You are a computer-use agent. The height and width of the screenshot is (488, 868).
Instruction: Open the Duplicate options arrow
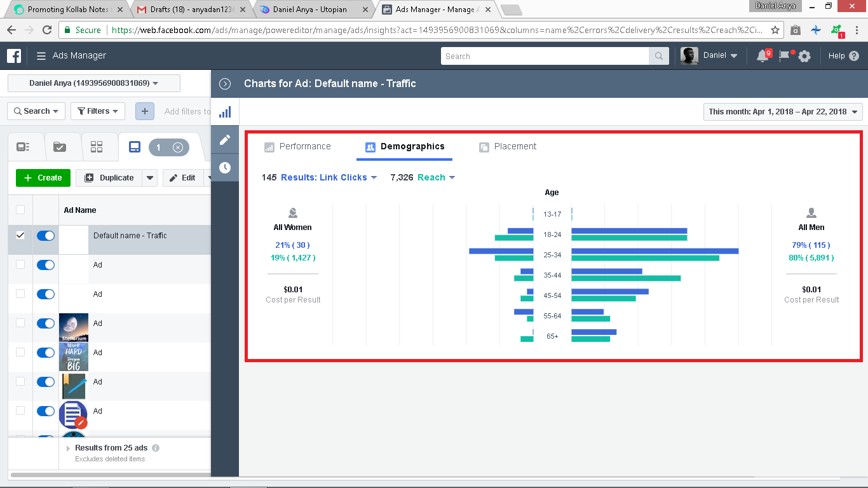pyautogui.click(x=149, y=178)
